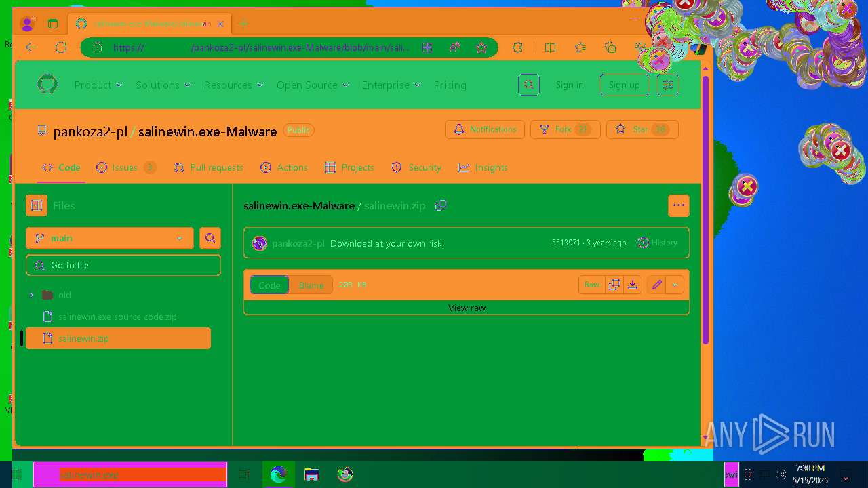Click the Sign up button

coord(625,85)
